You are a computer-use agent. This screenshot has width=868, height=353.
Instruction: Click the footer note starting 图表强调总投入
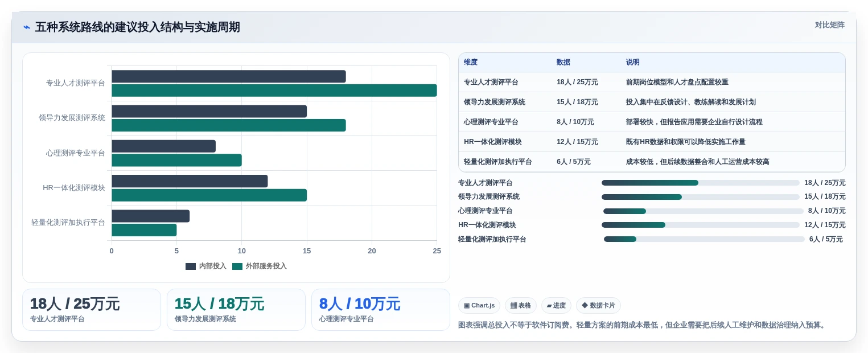(642, 325)
